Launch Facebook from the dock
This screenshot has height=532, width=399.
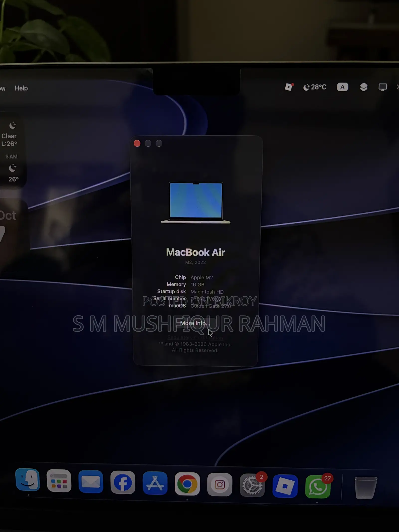tap(123, 482)
